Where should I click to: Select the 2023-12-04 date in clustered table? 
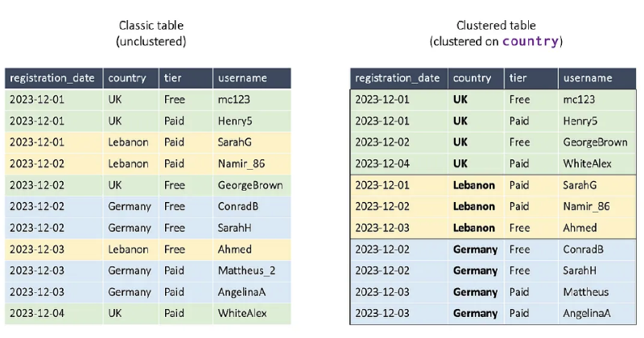[x=382, y=163]
